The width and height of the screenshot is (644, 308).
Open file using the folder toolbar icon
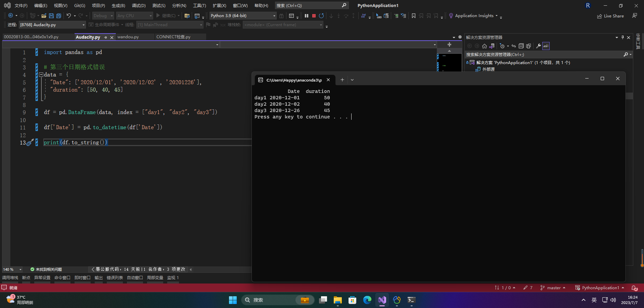click(x=44, y=16)
